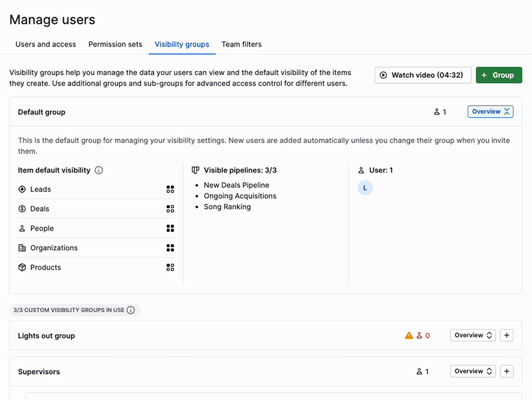This screenshot has height=400, width=532.
Task: Open the info tooltip beside custom visibility groups label
Action: tap(131, 310)
